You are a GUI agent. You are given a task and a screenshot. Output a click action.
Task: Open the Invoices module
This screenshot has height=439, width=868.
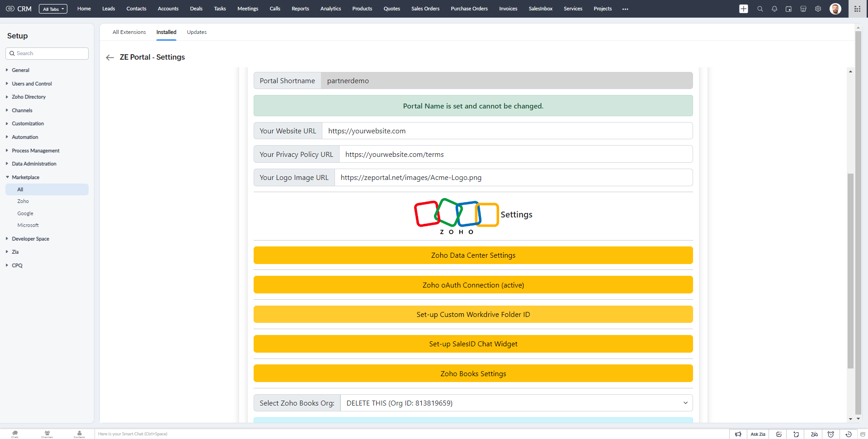508,9
